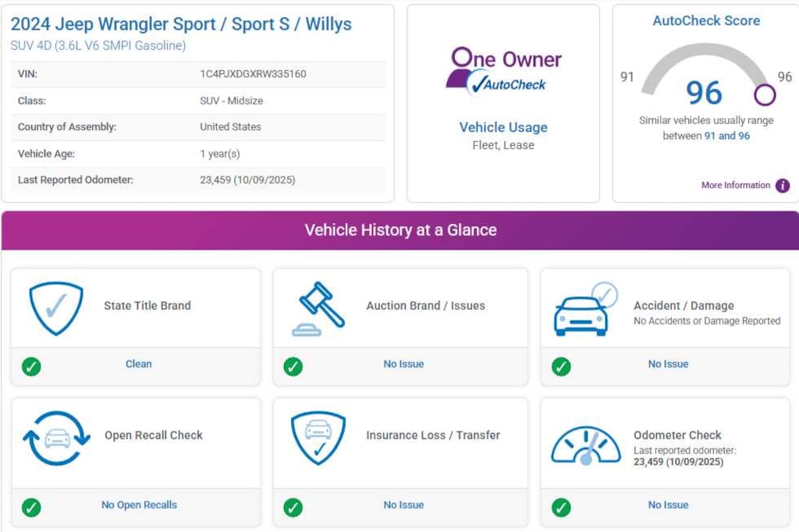Click green checkmark beside No Open Recalls
Viewport: 799px width, 532px height.
31,507
